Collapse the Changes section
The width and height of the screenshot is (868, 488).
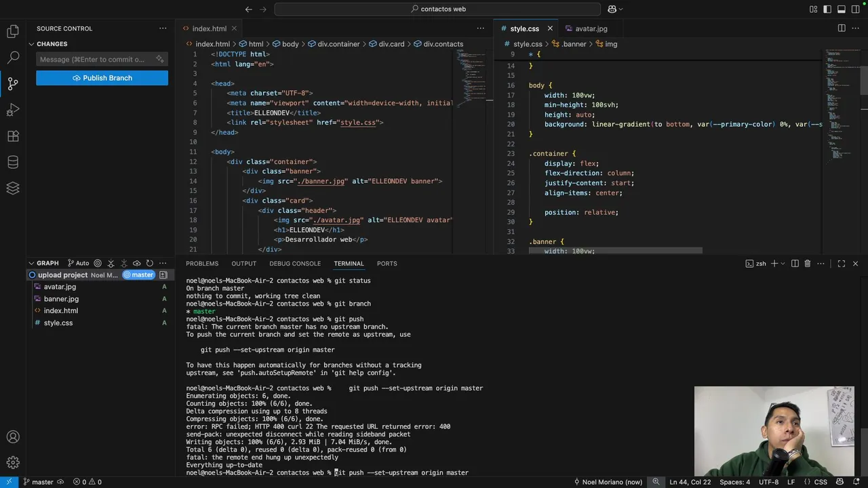[x=31, y=44]
